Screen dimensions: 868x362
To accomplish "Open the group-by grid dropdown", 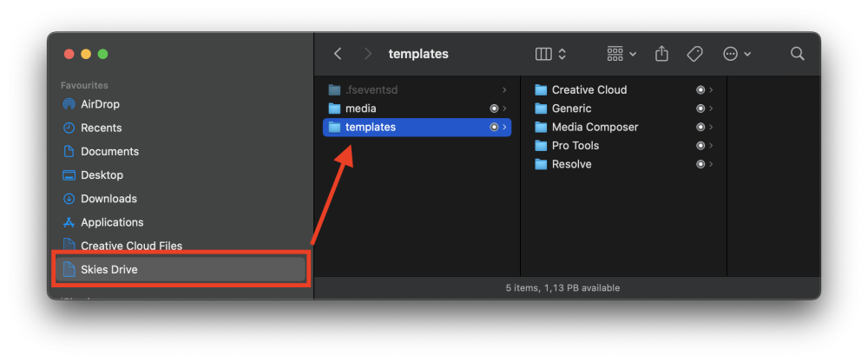I will (x=621, y=54).
